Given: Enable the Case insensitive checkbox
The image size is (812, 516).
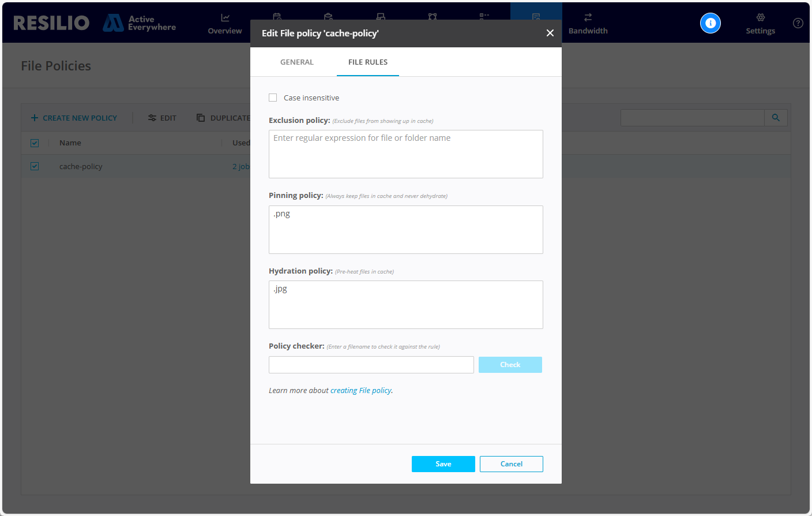Looking at the screenshot, I should (x=273, y=98).
